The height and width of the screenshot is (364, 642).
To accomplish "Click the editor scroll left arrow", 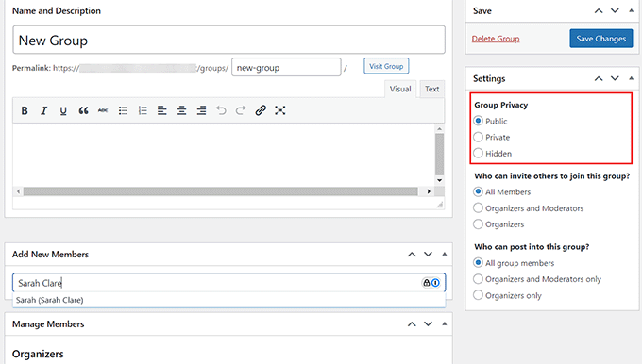I will click(x=18, y=191).
